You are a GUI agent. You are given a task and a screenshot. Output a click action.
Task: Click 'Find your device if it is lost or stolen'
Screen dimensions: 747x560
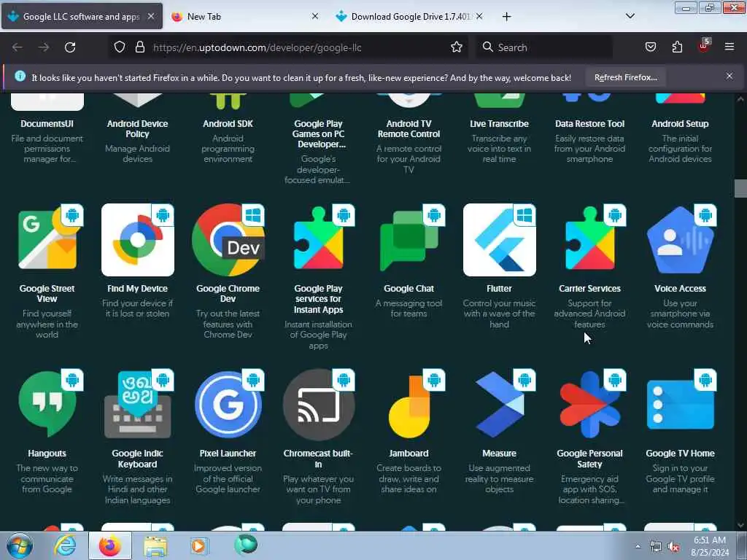[x=138, y=308]
